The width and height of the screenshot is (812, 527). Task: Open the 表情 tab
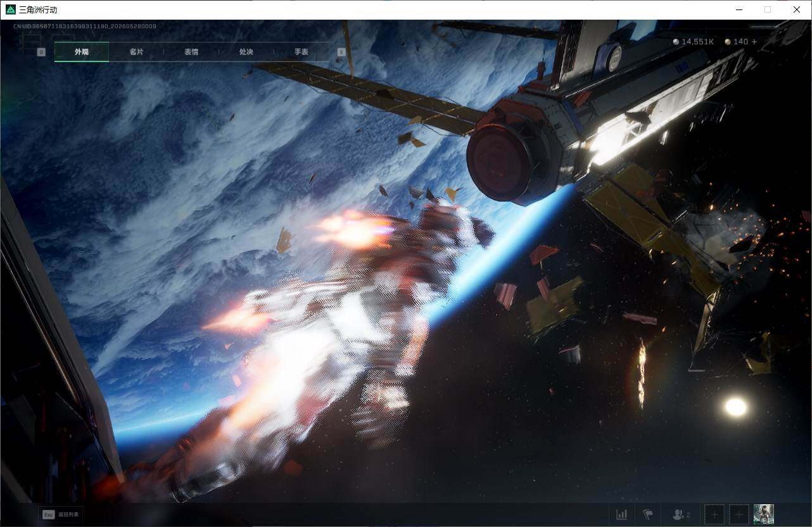click(191, 52)
